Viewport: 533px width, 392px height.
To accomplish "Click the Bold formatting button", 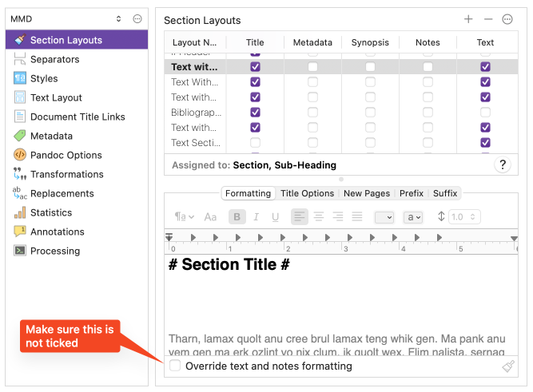I will pyautogui.click(x=237, y=216).
